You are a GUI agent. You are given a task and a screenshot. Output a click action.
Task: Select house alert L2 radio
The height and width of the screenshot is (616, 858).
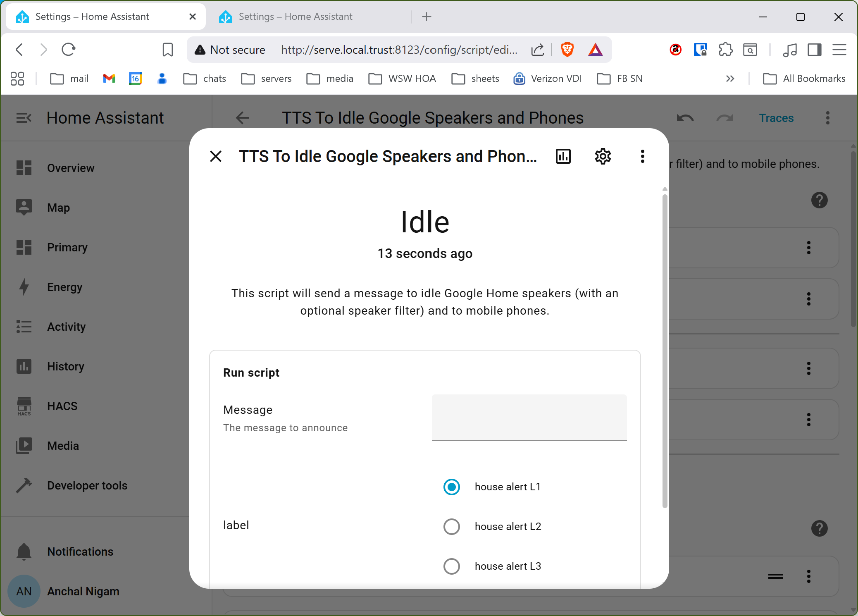point(451,526)
